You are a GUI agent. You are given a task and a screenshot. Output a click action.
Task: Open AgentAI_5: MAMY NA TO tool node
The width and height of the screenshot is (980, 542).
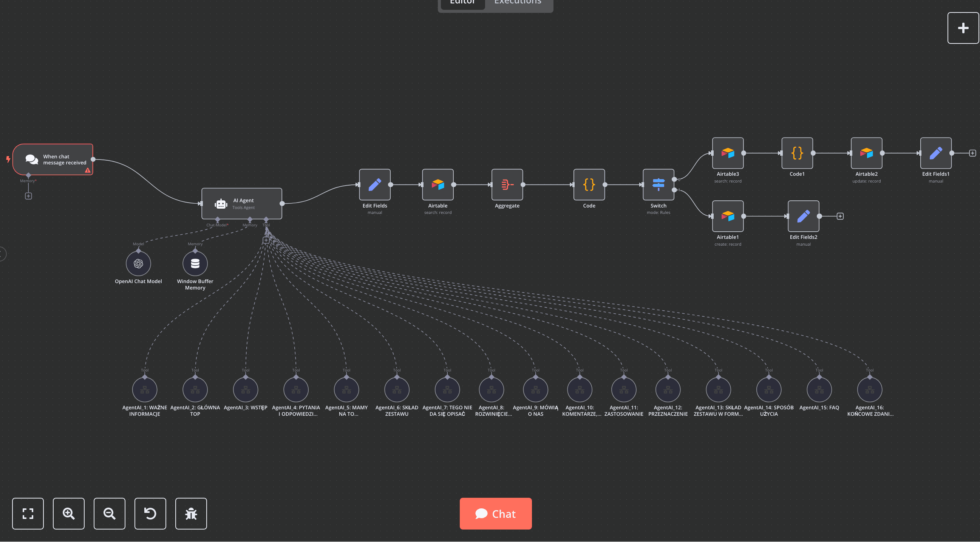[346, 390]
